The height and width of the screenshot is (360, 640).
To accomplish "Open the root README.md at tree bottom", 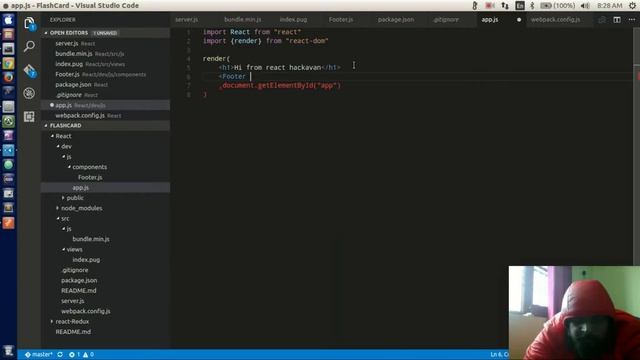I will point(73,332).
